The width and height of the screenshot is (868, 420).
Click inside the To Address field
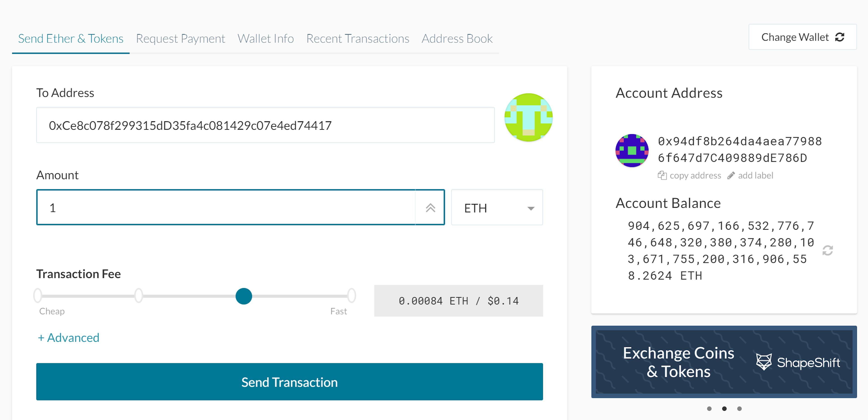(x=265, y=125)
